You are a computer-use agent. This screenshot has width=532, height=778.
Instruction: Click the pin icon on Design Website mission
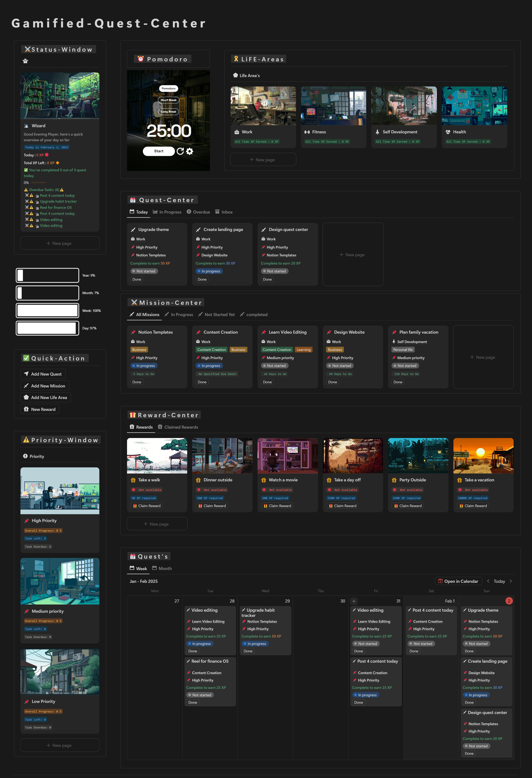[329, 332]
